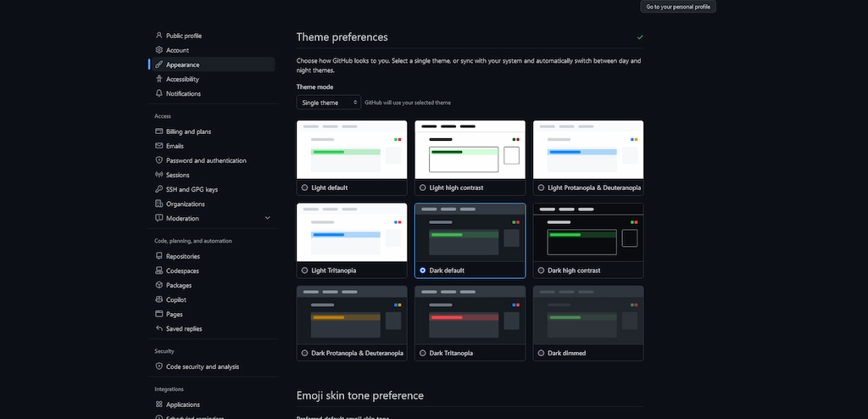The image size is (868, 419).
Task: Open Account settings page
Action: point(178,50)
